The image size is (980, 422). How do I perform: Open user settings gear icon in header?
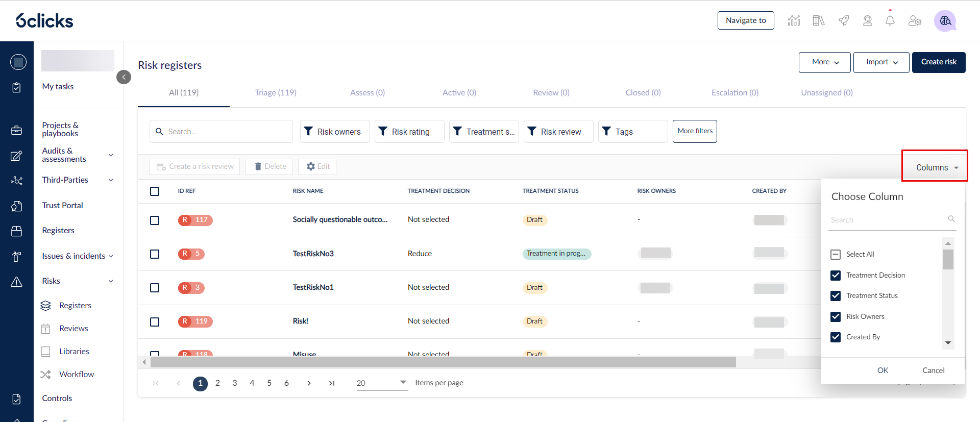tap(915, 20)
